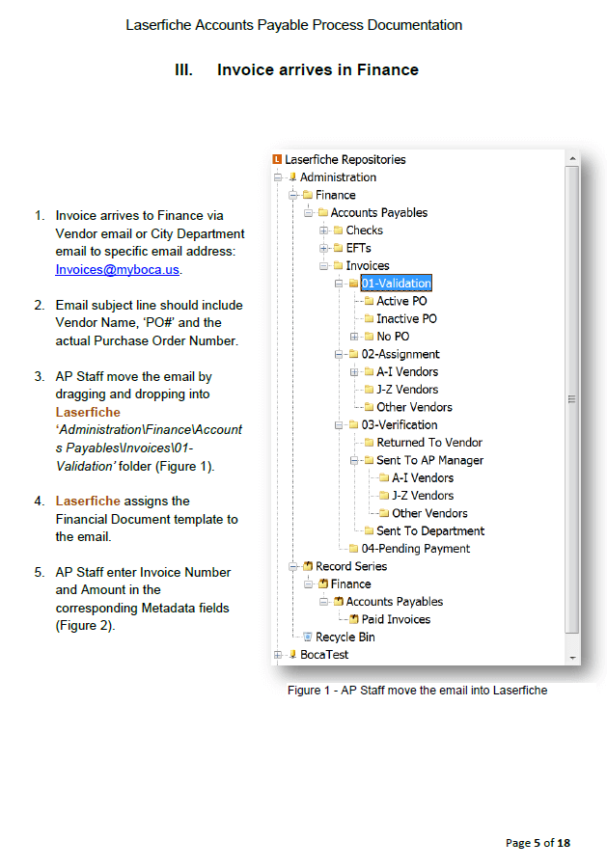Collapse the Accounts Payables folder under Administration

click(x=309, y=212)
